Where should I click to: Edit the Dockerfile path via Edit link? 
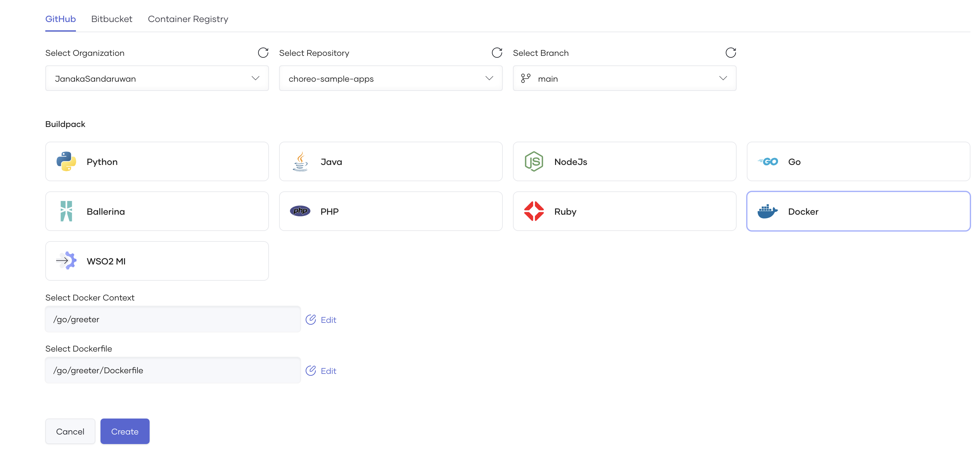328,371
